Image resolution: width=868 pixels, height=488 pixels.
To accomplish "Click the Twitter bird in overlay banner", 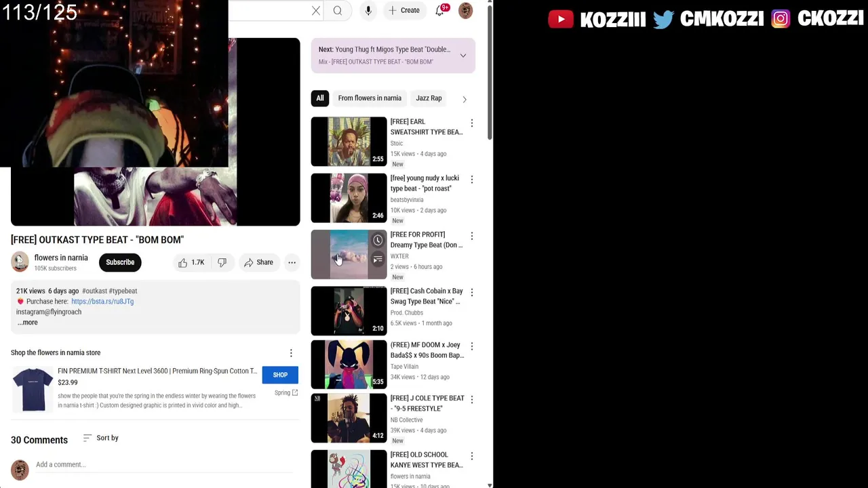I will tap(663, 19).
